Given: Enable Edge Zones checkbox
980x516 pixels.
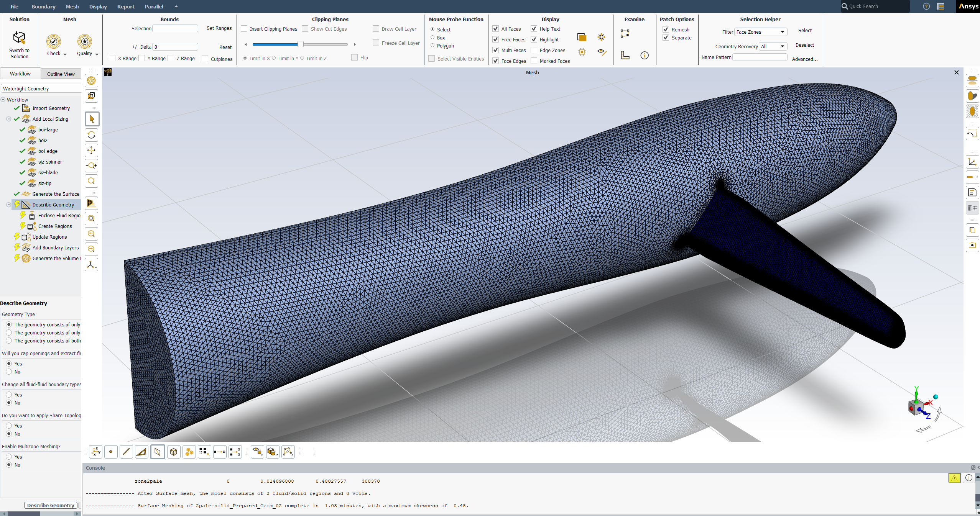Looking at the screenshot, I should [x=534, y=50].
